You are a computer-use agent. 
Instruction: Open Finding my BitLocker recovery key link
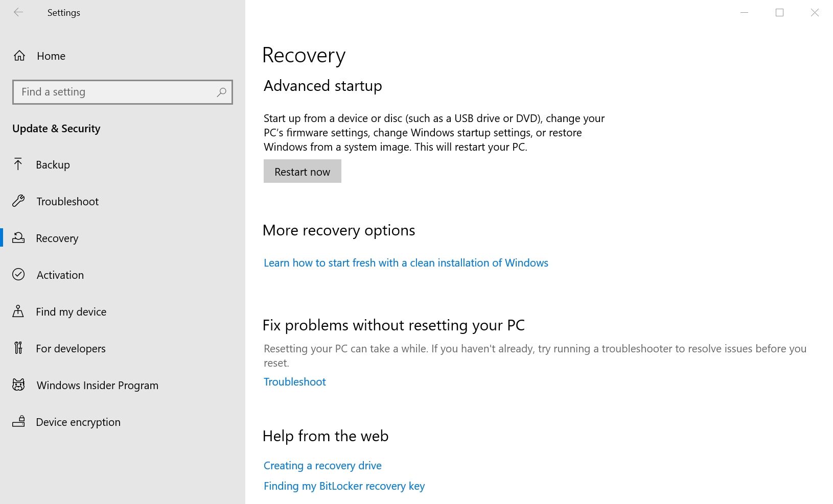click(x=344, y=486)
